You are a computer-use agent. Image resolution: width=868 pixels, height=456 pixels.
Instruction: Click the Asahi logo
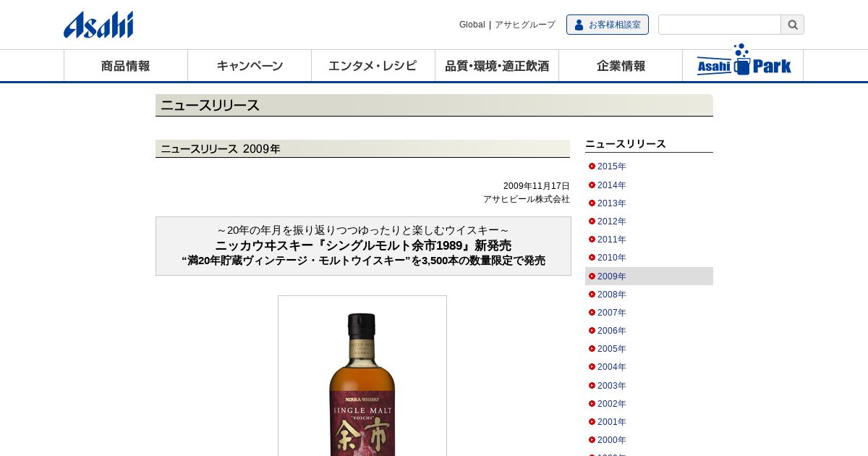click(x=98, y=25)
